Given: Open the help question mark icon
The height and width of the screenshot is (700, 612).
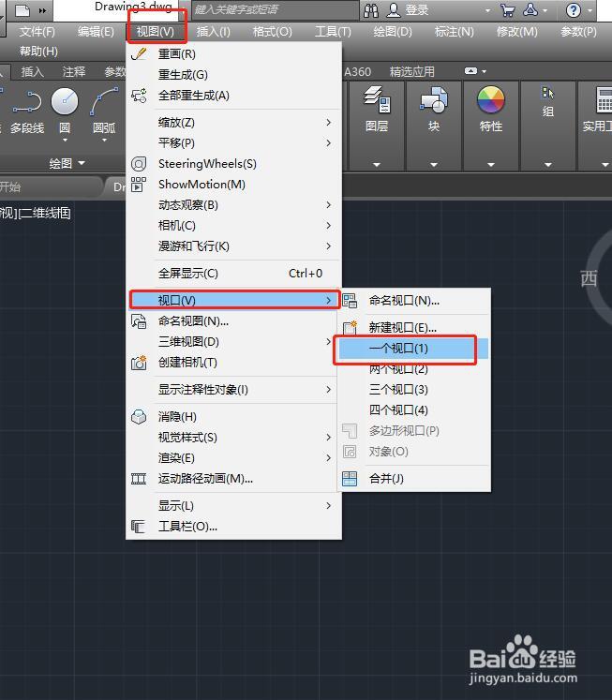Looking at the screenshot, I should click(574, 10).
